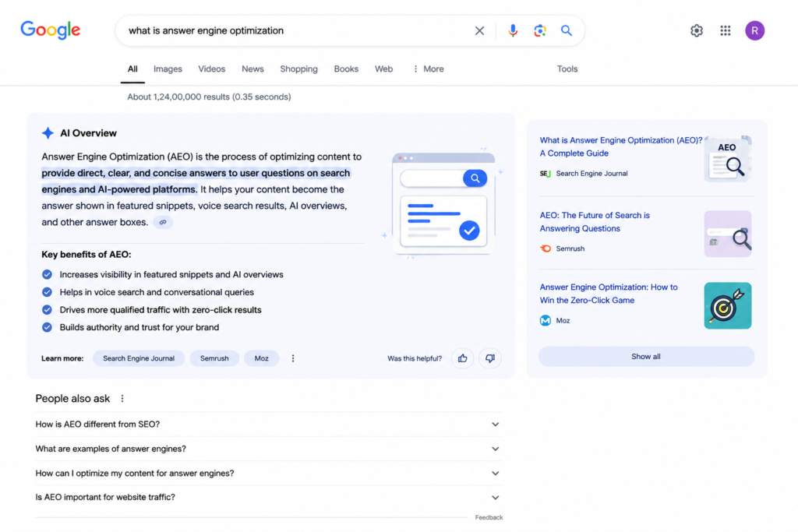The height and width of the screenshot is (532, 798).
Task: Switch to the Shopping tab
Action: 298,69
